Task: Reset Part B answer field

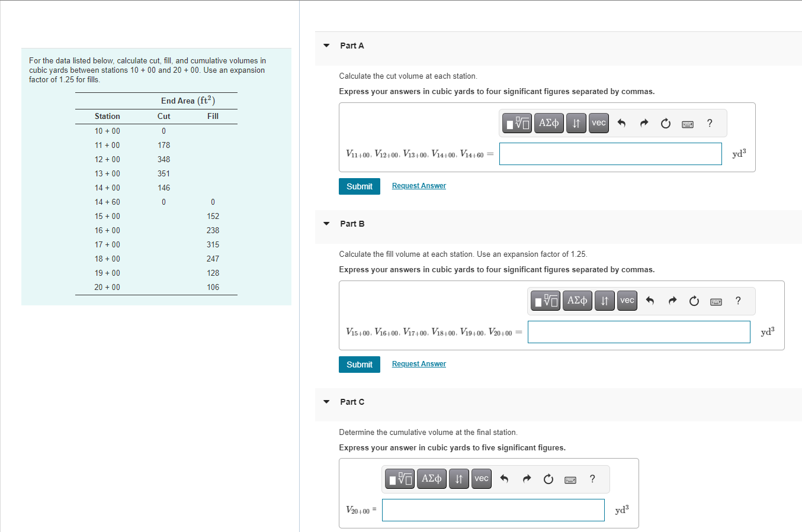Action: tap(694, 301)
